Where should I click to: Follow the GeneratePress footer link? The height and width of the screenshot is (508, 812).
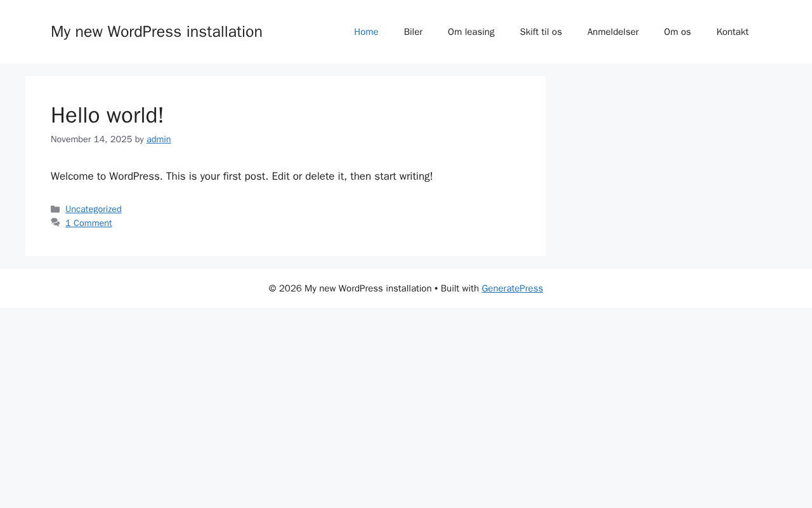(x=512, y=288)
